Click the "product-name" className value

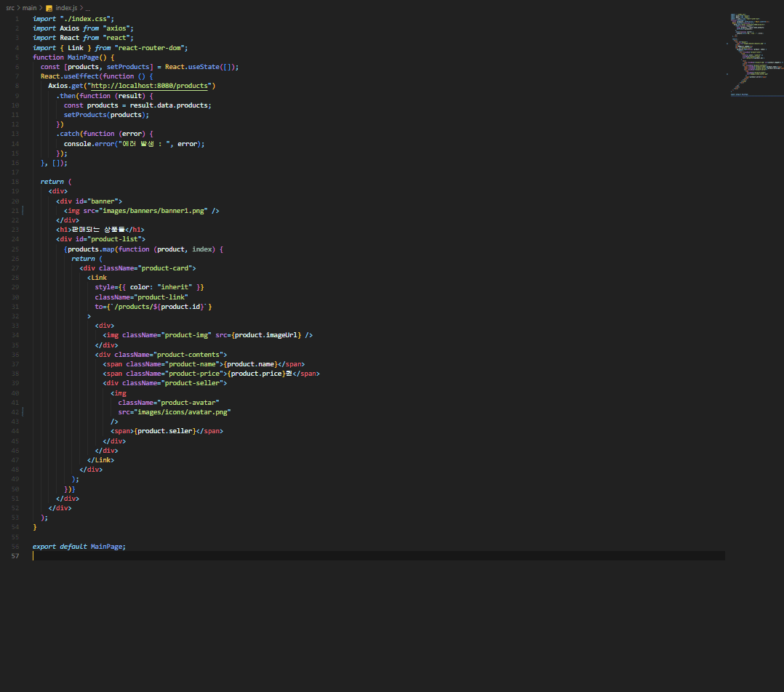pyautogui.click(x=193, y=364)
